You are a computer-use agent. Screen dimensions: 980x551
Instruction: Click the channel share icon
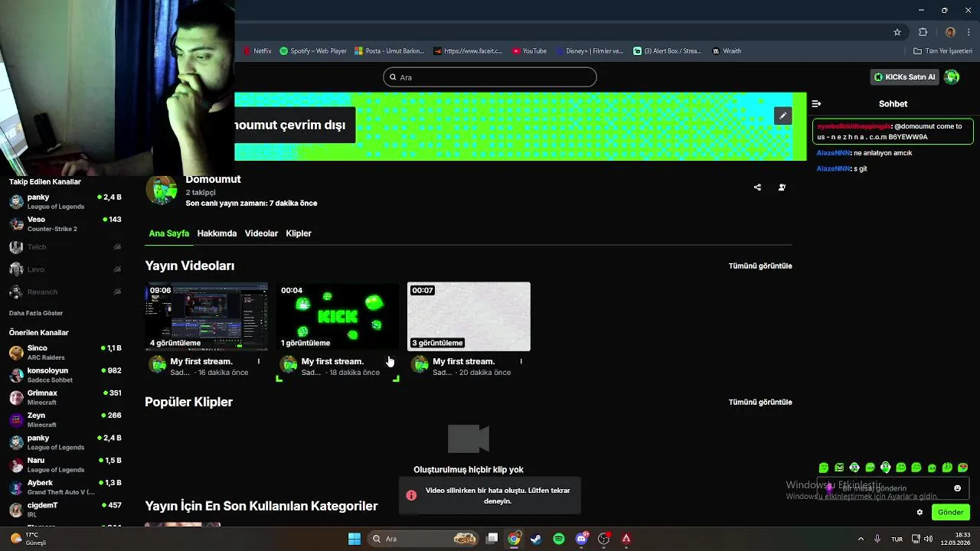tap(757, 187)
